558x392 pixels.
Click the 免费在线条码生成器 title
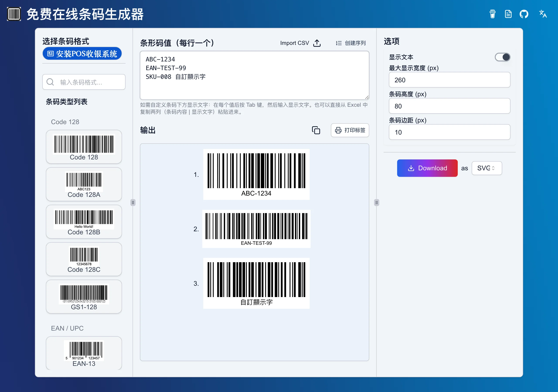point(85,14)
